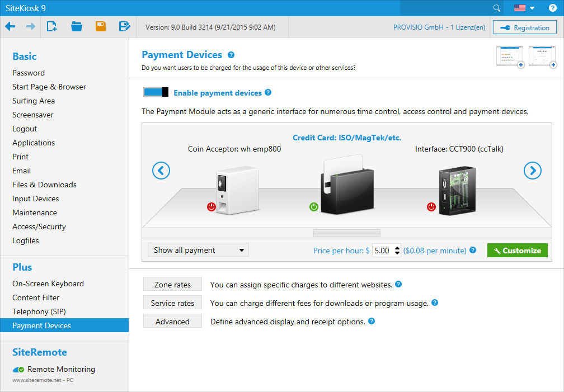The image size is (564, 392).
Task: Toggle the Credit Card green power button
Action: (x=314, y=207)
